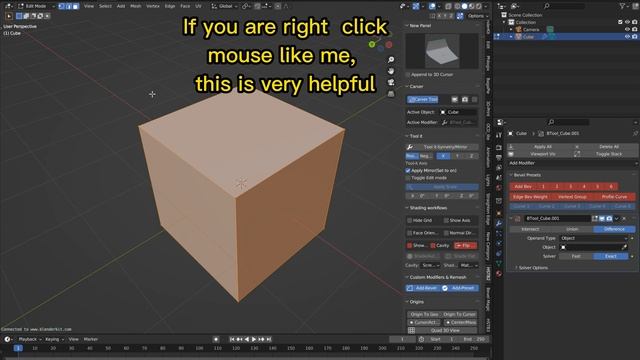Select the Union boolean operation
Screen dimensions: 640x360
[x=572, y=229]
